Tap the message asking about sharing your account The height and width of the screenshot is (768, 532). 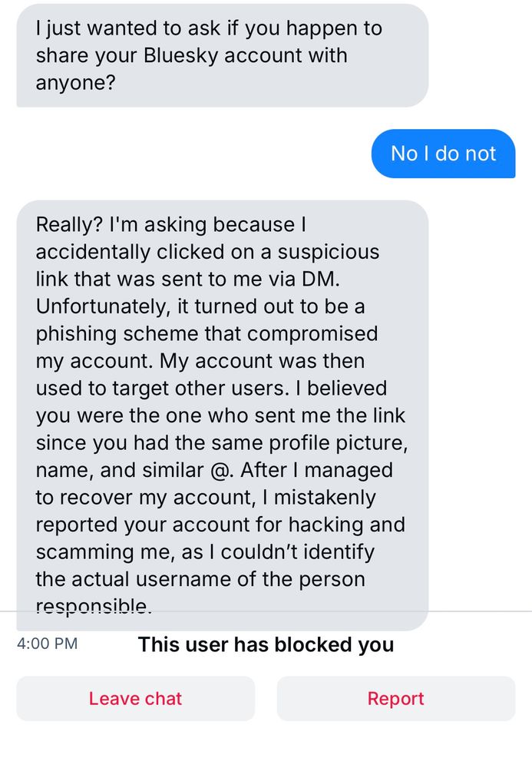pos(222,55)
